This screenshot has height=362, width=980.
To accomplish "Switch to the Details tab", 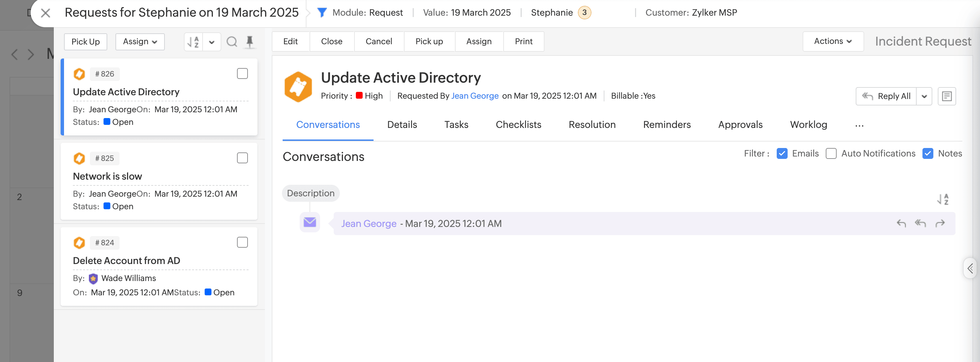I will pos(402,124).
